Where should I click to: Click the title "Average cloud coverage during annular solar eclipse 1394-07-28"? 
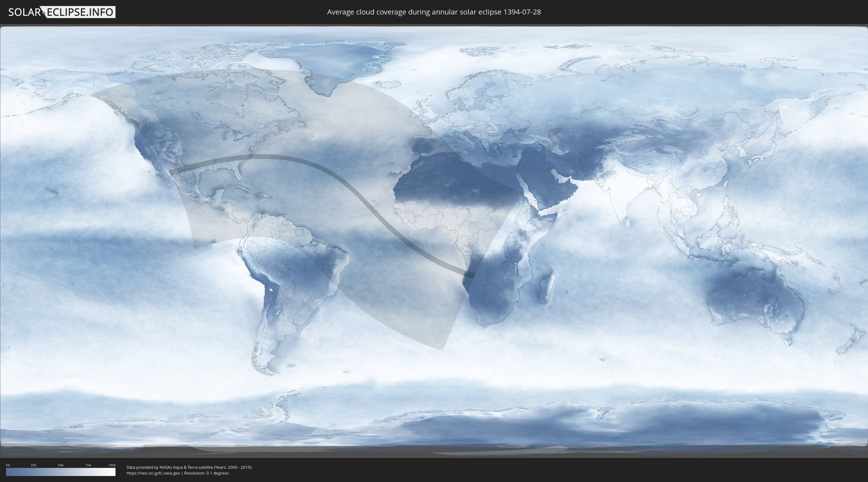[434, 12]
